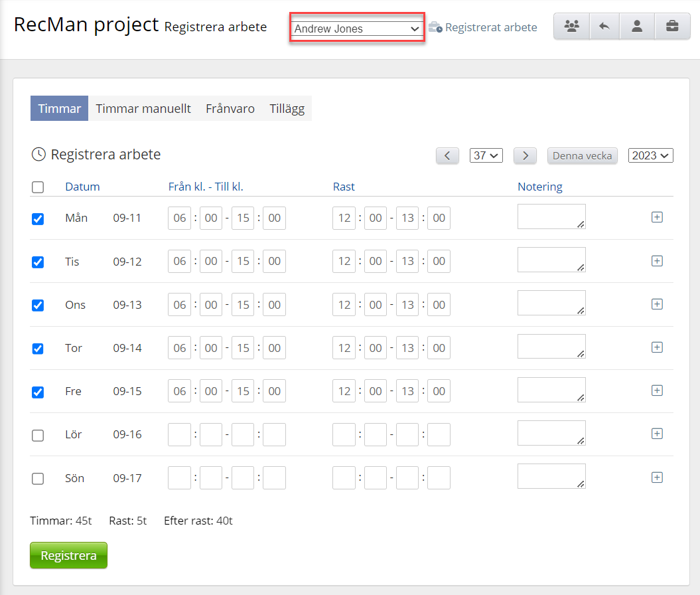Click the reply arrow icon button
The width and height of the screenshot is (700, 595).
point(604,27)
